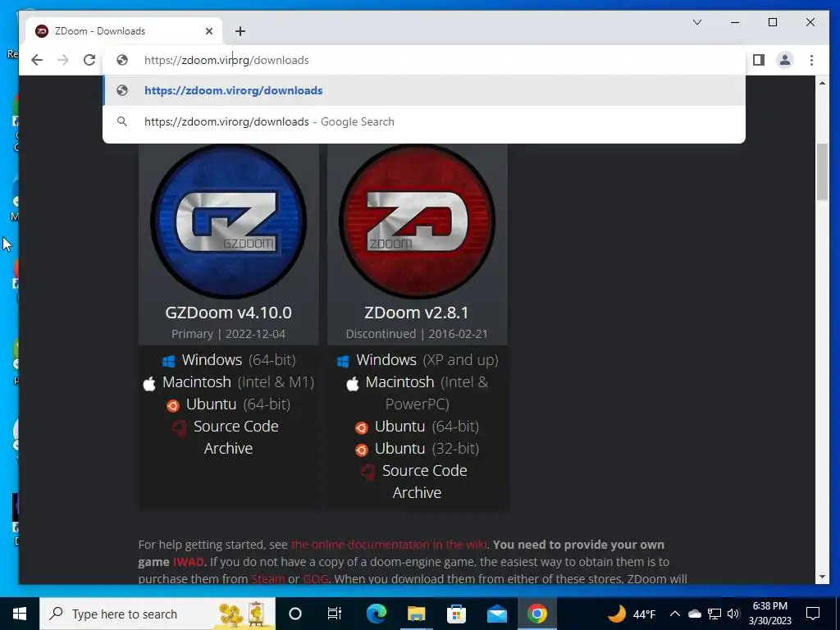The width and height of the screenshot is (840, 630).
Task: Click the page scrollbar down arrow
Action: pyautogui.click(x=822, y=577)
